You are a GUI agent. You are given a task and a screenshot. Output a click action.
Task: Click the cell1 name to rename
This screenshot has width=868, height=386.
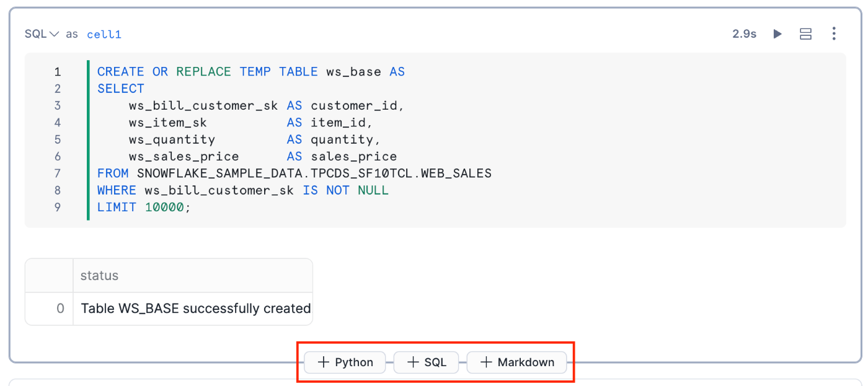[104, 35]
